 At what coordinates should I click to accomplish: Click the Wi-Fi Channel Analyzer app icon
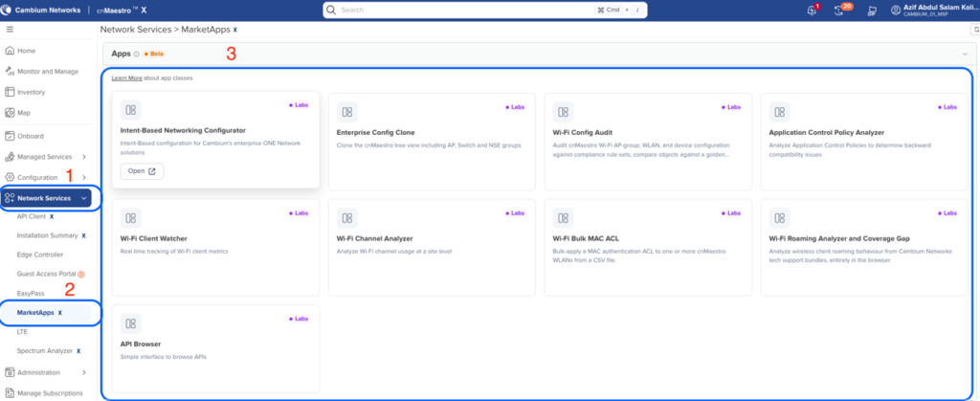click(x=346, y=217)
